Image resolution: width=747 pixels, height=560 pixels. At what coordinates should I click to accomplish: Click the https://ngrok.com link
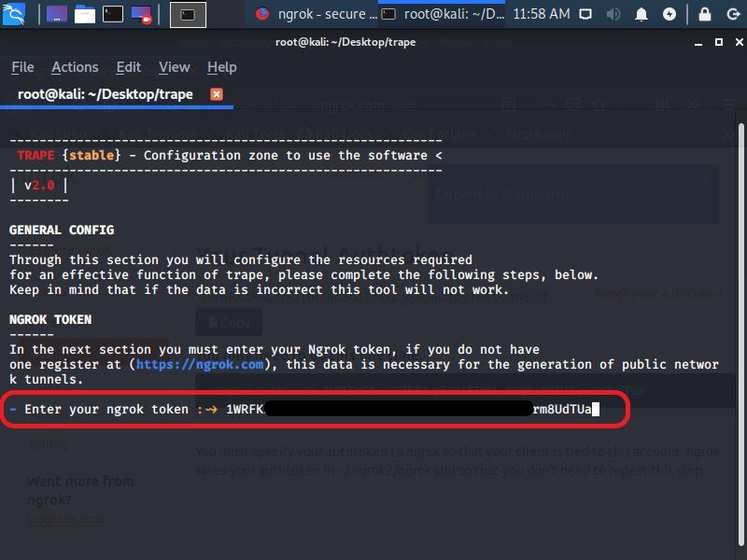200,364
